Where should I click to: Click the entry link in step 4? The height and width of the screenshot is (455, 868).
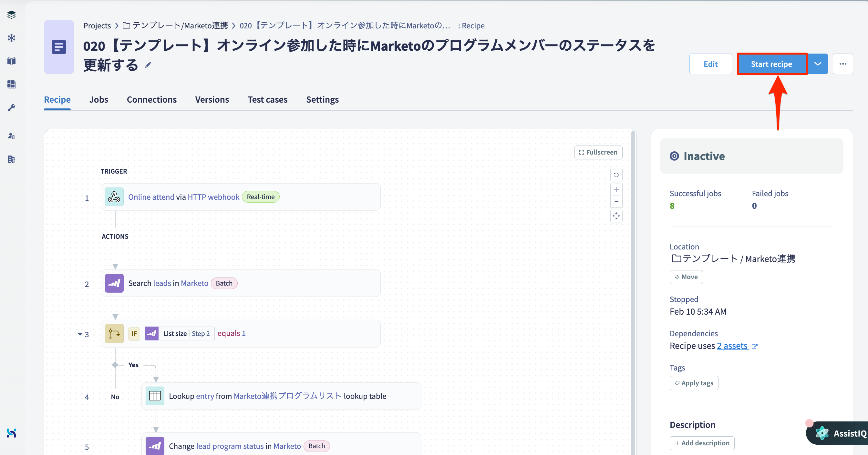tap(205, 396)
